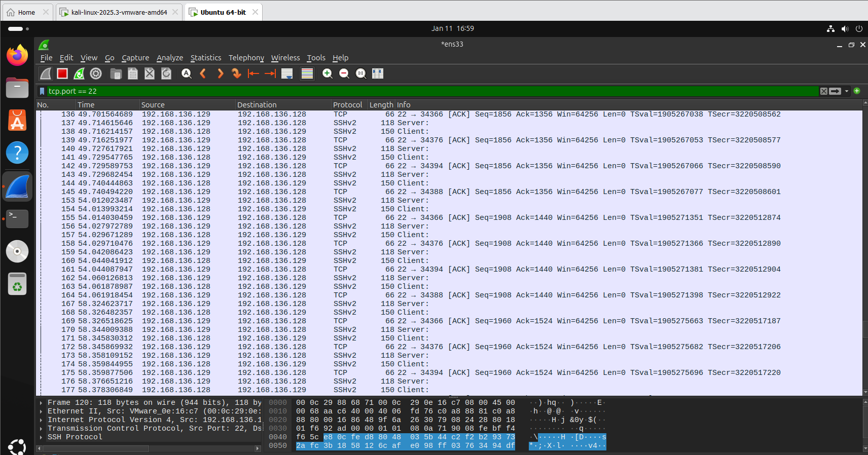
Task: Sort by the Protocol column header
Action: 350,105
